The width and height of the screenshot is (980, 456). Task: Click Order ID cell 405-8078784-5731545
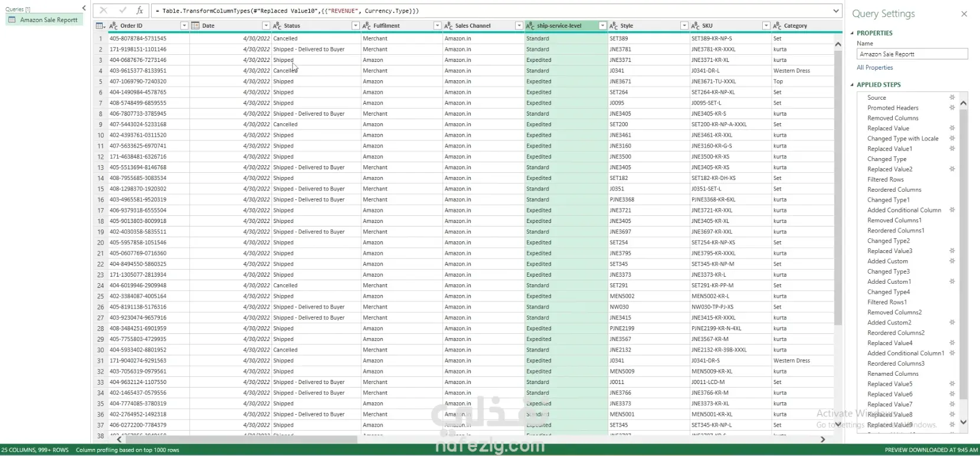[138, 38]
